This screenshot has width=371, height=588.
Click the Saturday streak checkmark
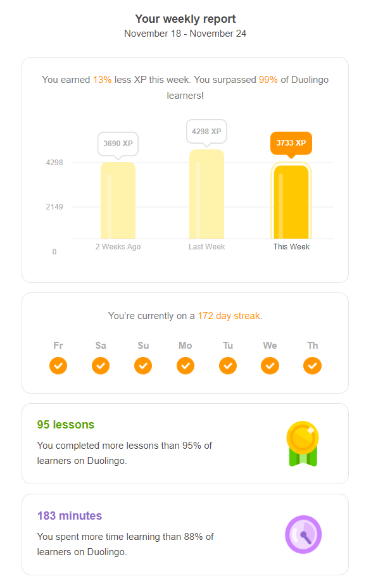pyautogui.click(x=101, y=366)
